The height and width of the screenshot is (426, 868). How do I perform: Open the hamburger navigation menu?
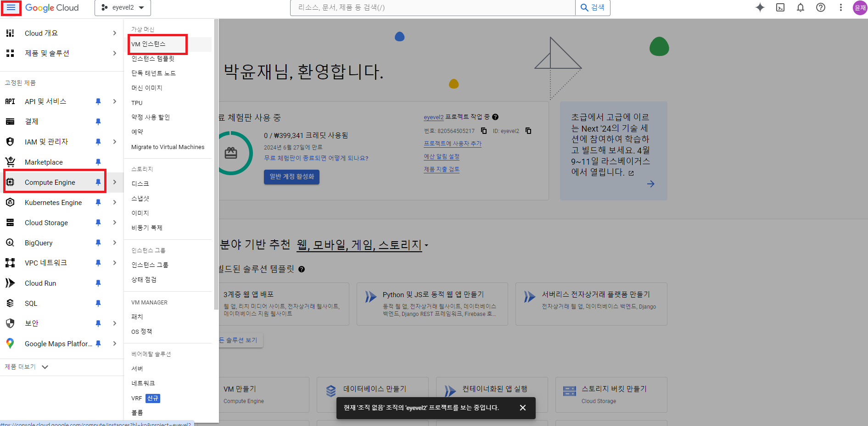click(x=11, y=8)
